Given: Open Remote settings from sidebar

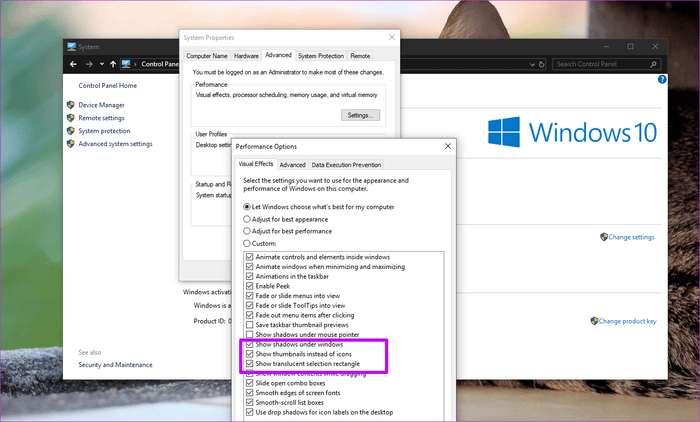Looking at the screenshot, I should 101,117.
